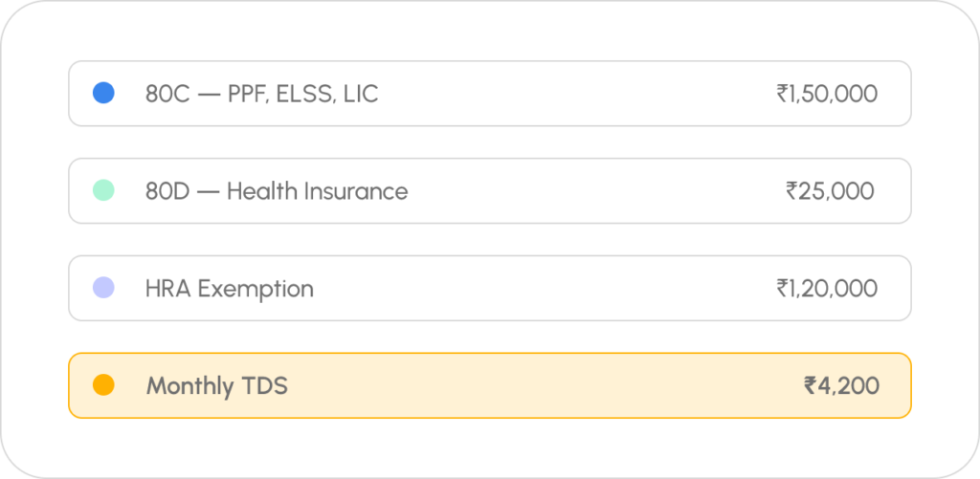This screenshot has height=479, width=980.
Task: Click the lavender dot beside HRA Exemption
Action: coord(103,288)
